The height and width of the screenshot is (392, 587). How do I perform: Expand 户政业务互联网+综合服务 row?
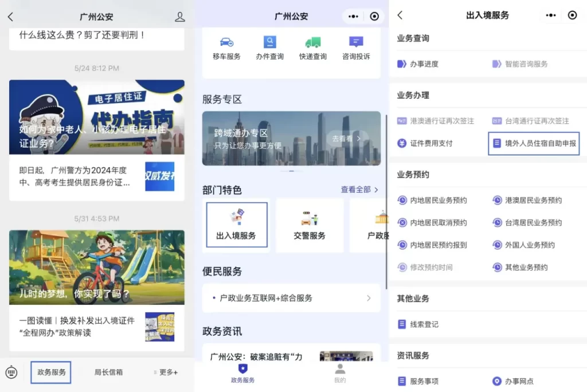291,298
